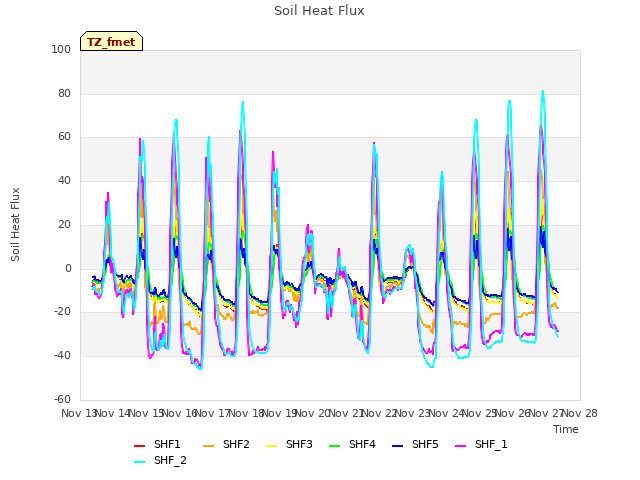Screen dimensions: 640x480
Task: Click the 100 y-axis tick label
Action: [61, 49]
